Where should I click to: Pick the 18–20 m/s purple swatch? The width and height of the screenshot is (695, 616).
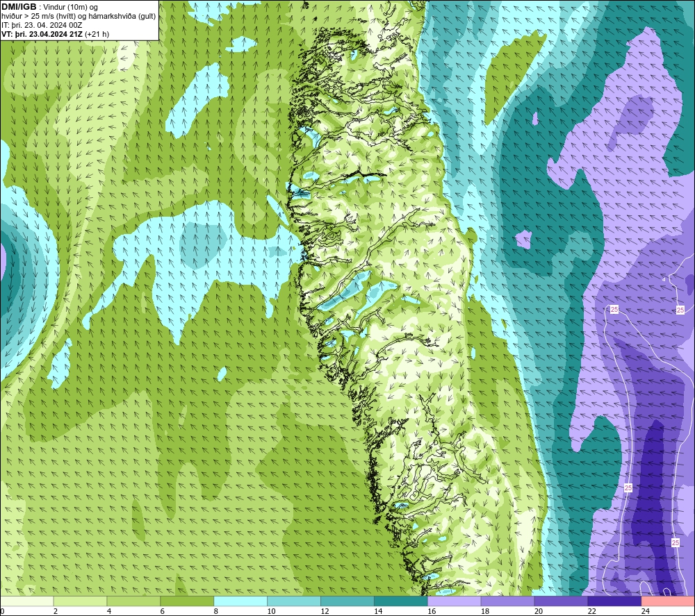[x=507, y=601]
